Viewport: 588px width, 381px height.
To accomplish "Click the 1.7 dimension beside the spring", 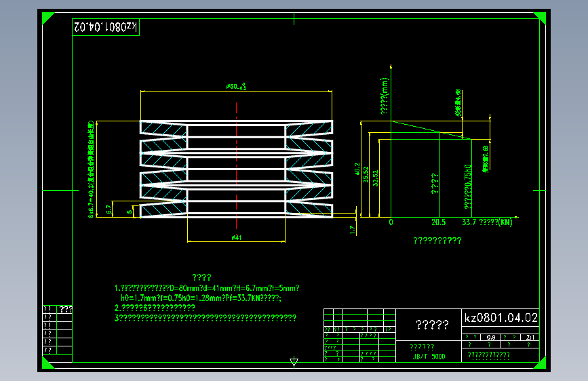I will (352, 230).
